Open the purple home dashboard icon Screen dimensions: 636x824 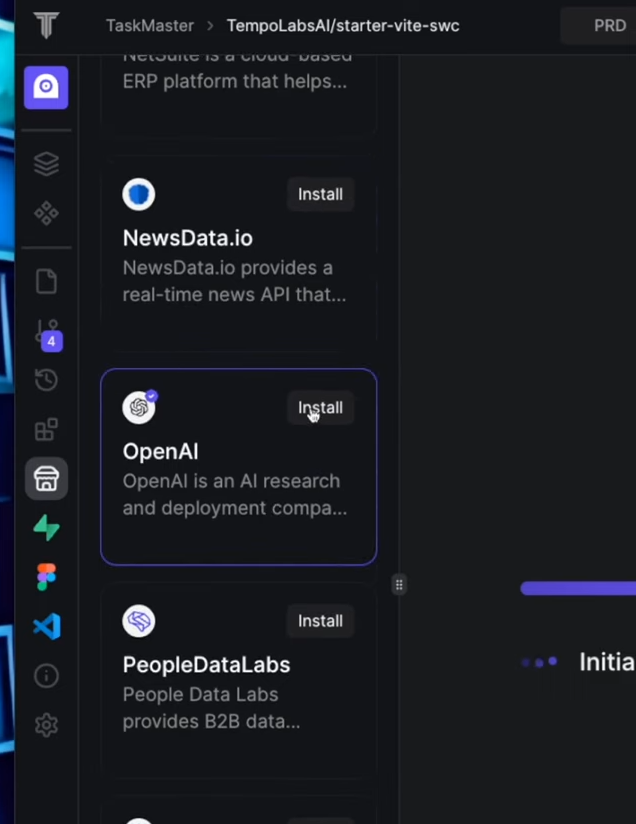(46, 87)
